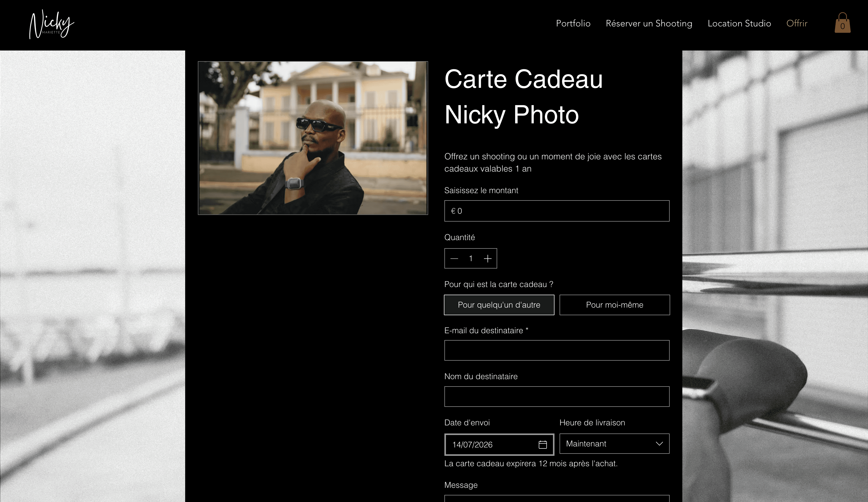Viewport: 868px width, 502px height.
Task: Focus the 'Nom du destinataire' field
Action: click(557, 397)
